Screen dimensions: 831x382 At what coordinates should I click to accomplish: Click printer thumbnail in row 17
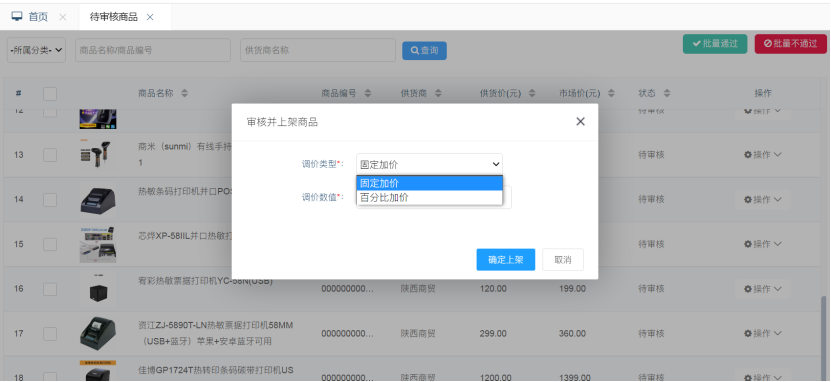click(x=98, y=334)
